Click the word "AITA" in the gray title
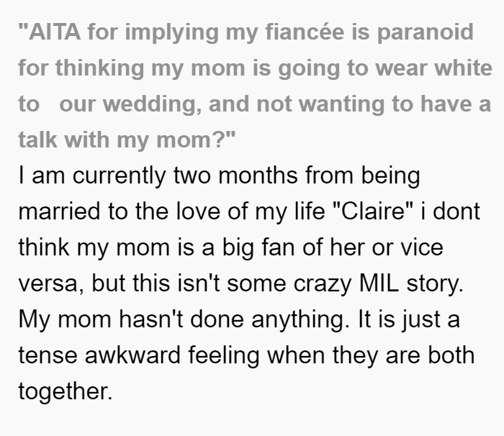The width and height of the screenshot is (504, 436). 54,32
